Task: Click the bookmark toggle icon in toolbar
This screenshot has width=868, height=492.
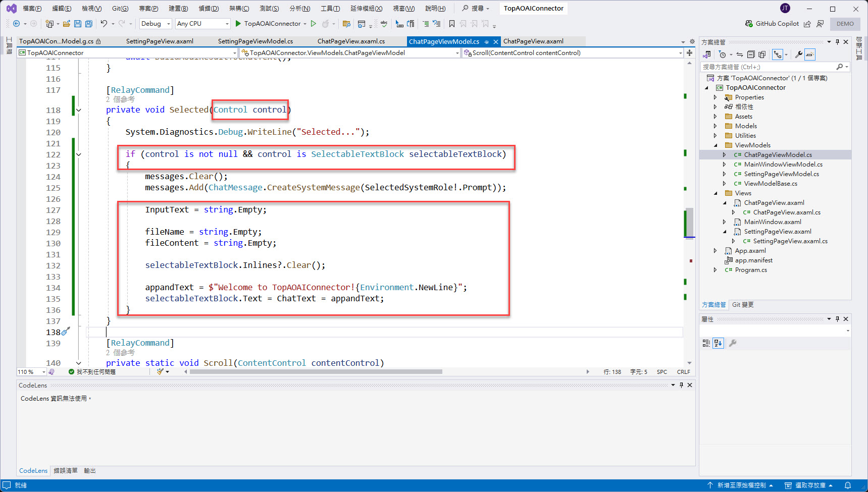Action: coord(452,24)
